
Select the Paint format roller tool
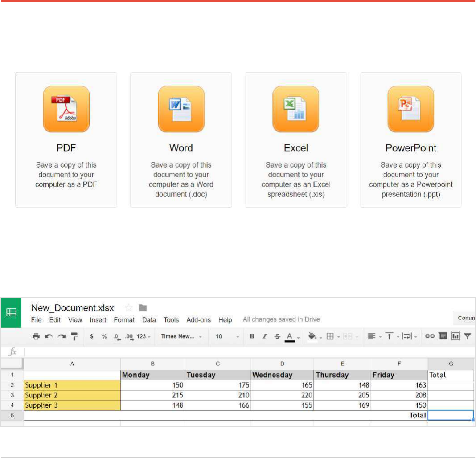74,336
